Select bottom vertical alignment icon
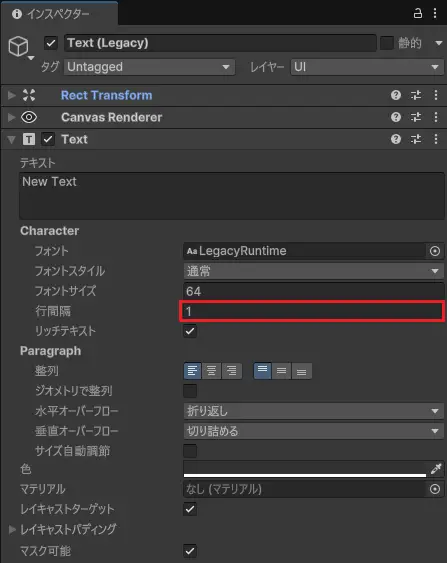This screenshot has height=563, width=447. [x=302, y=371]
